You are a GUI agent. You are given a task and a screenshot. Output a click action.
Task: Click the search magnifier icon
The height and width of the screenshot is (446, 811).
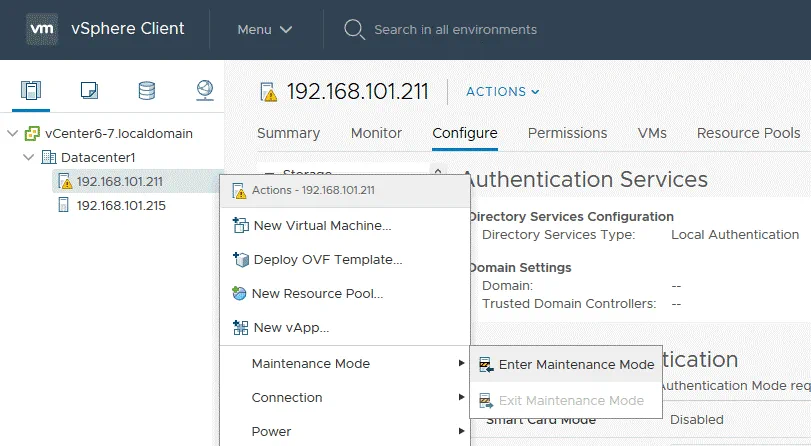coord(354,29)
